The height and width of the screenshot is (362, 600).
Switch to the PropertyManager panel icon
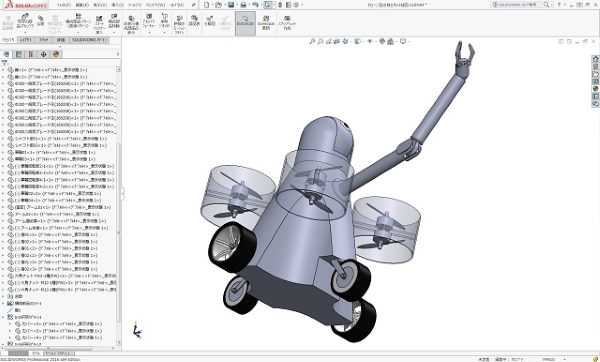pos(18,54)
